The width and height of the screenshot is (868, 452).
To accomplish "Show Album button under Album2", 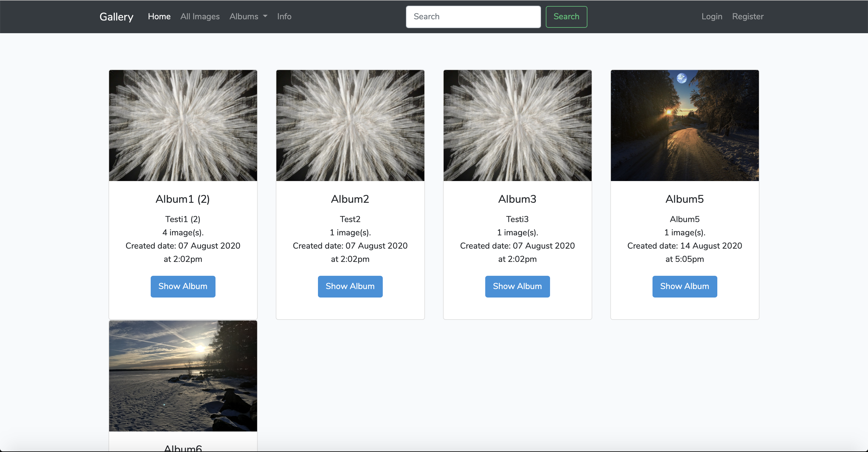I will point(350,286).
